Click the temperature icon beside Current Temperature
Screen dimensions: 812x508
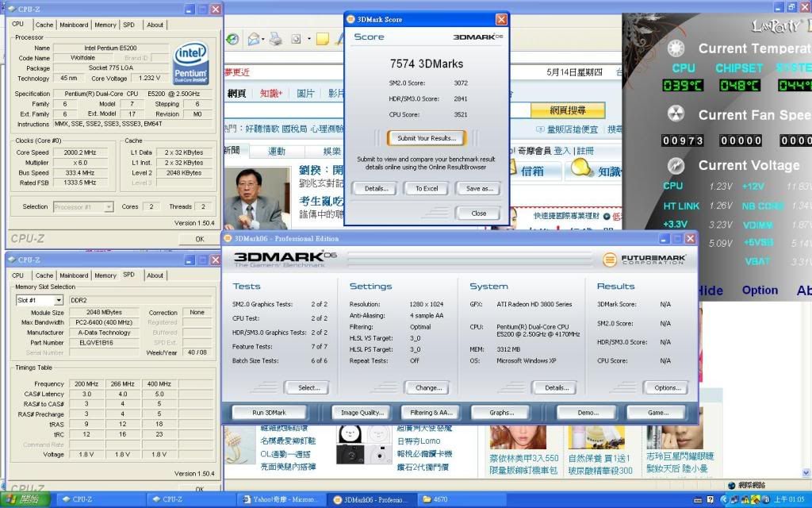[676, 48]
